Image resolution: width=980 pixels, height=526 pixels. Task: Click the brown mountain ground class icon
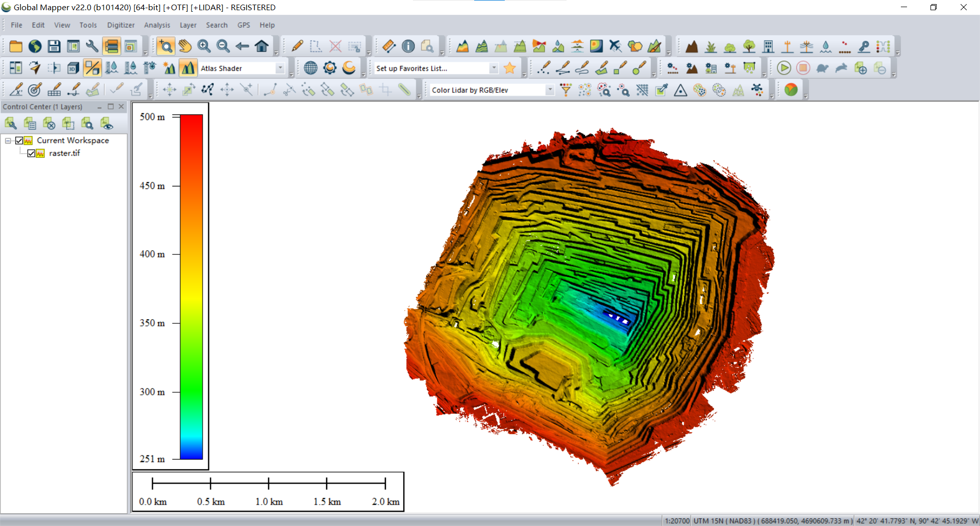click(x=692, y=46)
